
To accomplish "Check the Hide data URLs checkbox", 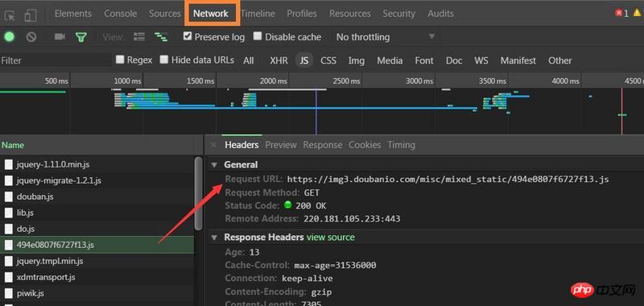I will click(x=164, y=60).
